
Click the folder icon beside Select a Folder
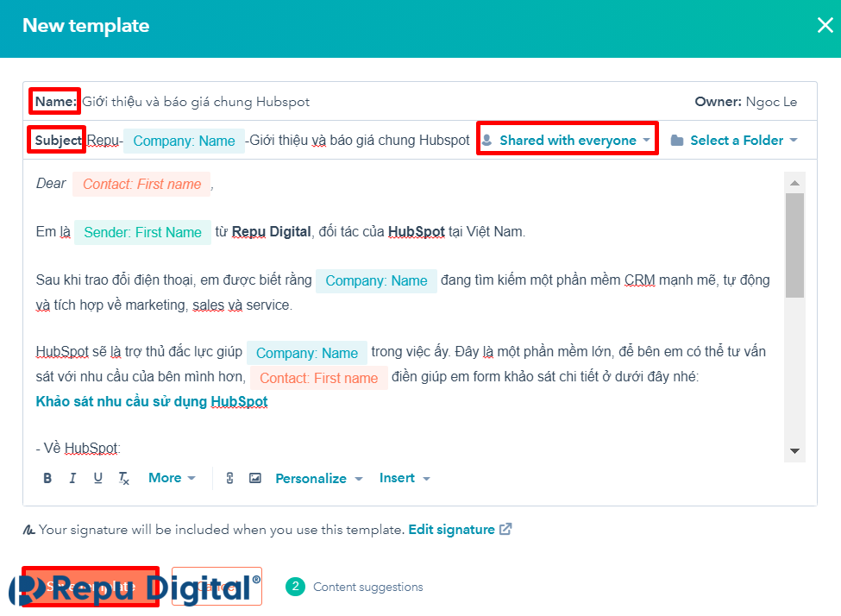677,141
